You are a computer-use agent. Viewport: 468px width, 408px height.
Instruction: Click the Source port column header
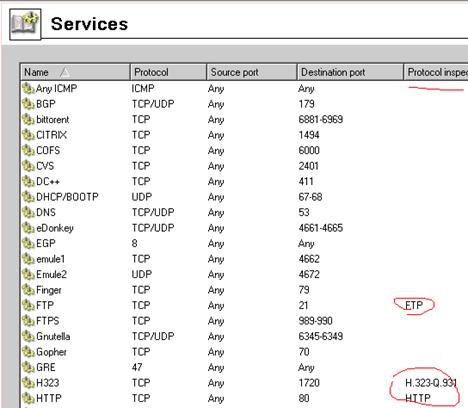[x=252, y=72]
